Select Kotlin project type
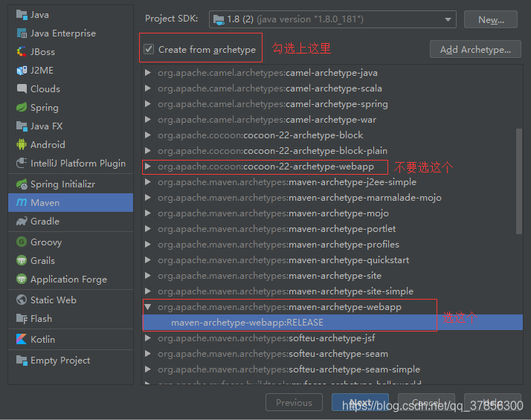531x420 pixels. (71, 339)
